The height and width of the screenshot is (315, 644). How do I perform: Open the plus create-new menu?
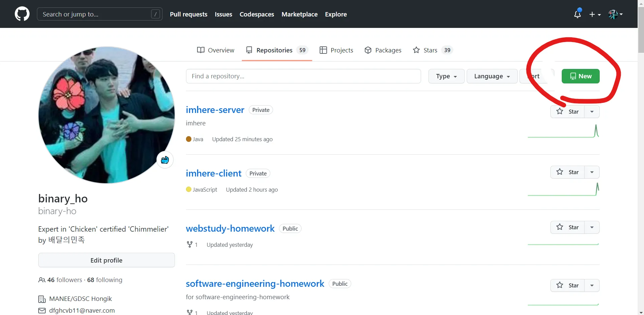(x=595, y=14)
